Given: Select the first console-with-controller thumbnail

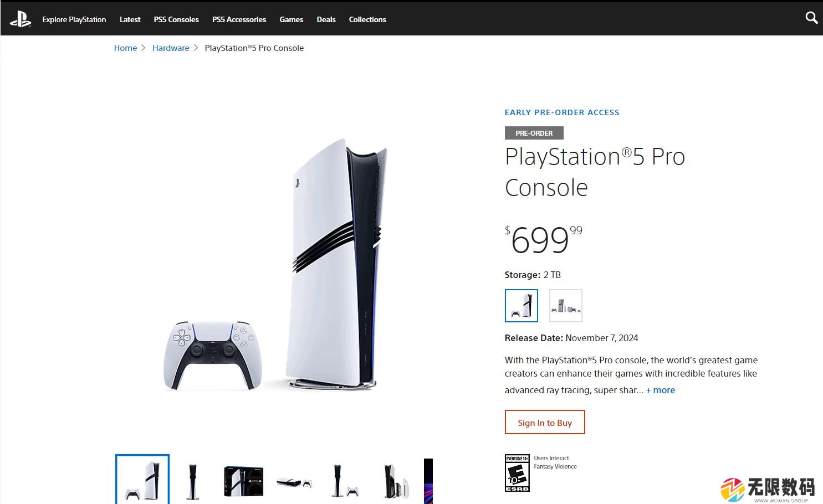Looking at the screenshot, I should [142, 480].
